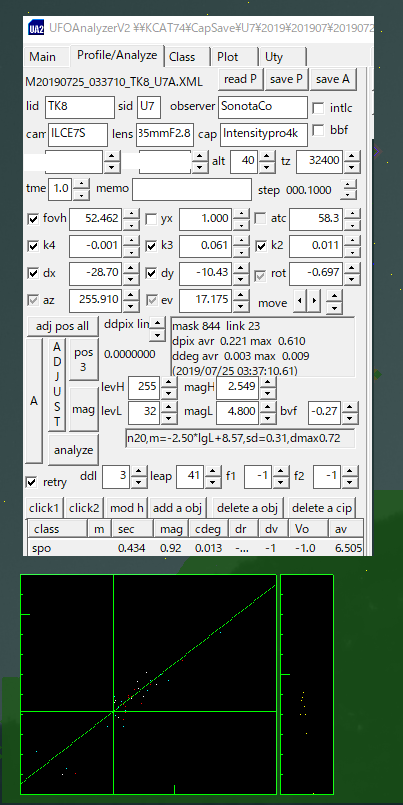Image resolution: width=403 pixels, height=805 pixels.
Task: Increase the k3 value spinner
Action: pyautogui.click(x=242, y=240)
